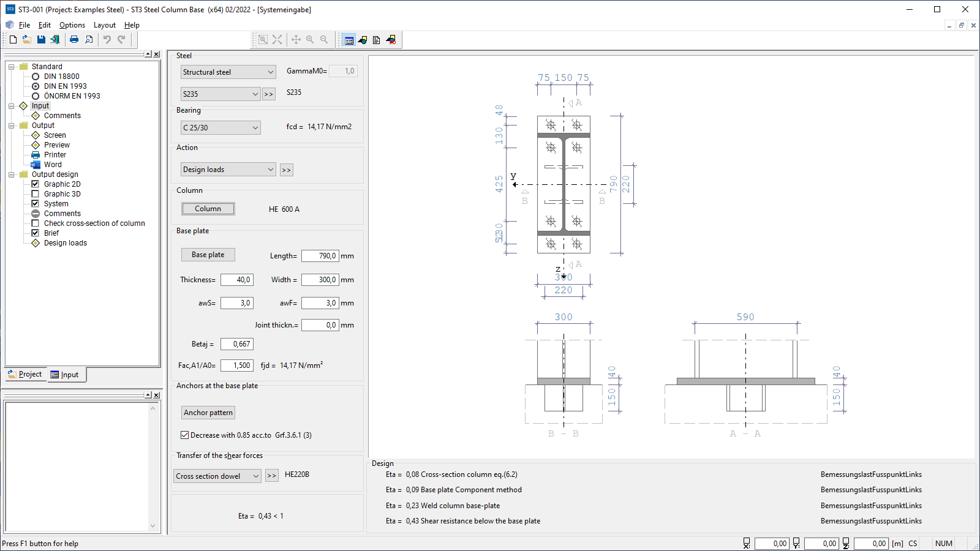
Task: Print using the printer toolbar icon
Action: [74, 40]
